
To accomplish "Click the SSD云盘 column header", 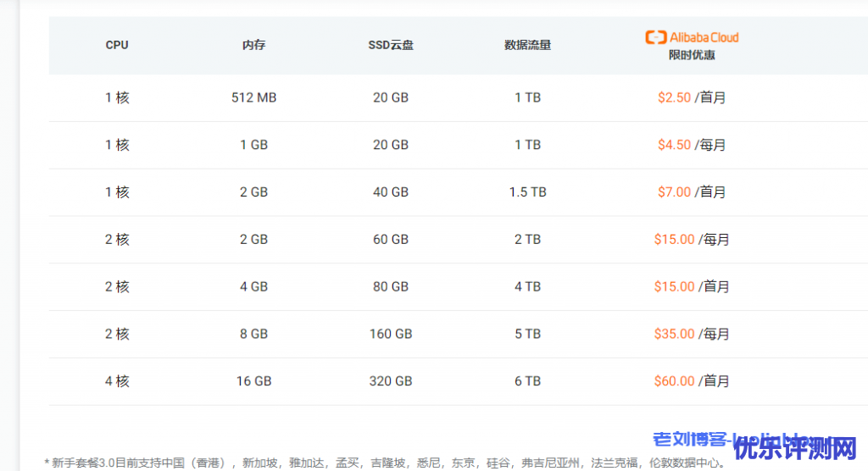I will (391, 45).
